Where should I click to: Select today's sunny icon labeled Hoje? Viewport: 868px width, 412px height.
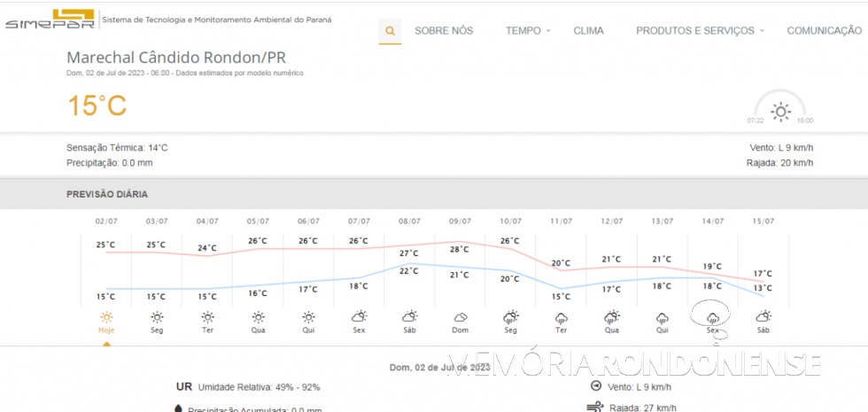tap(106, 317)
